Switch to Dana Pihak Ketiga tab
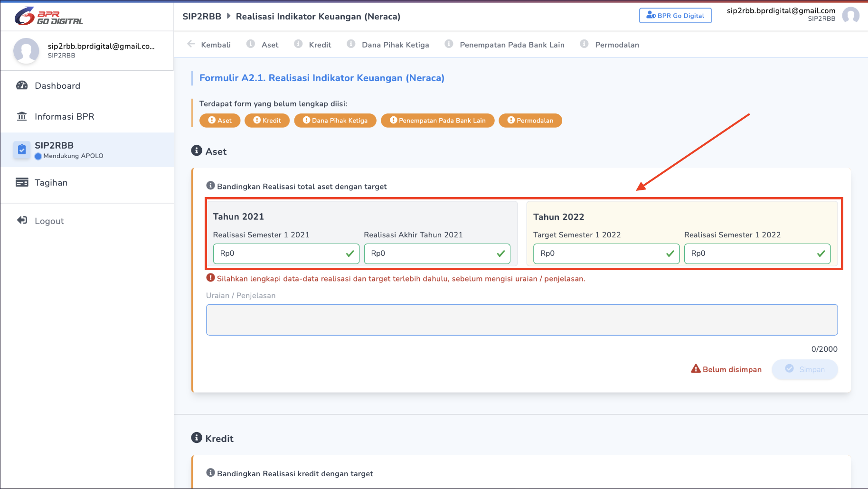 pos(388,45)
